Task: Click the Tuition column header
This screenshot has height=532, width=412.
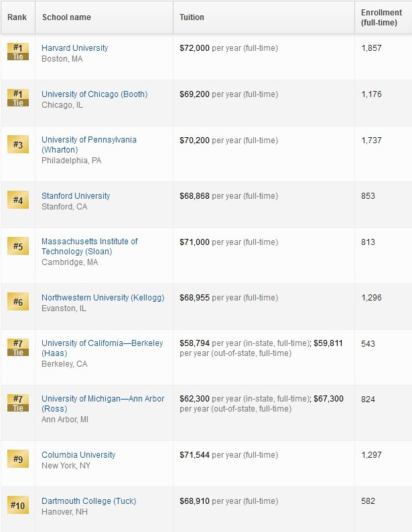Action: point(192,17)
